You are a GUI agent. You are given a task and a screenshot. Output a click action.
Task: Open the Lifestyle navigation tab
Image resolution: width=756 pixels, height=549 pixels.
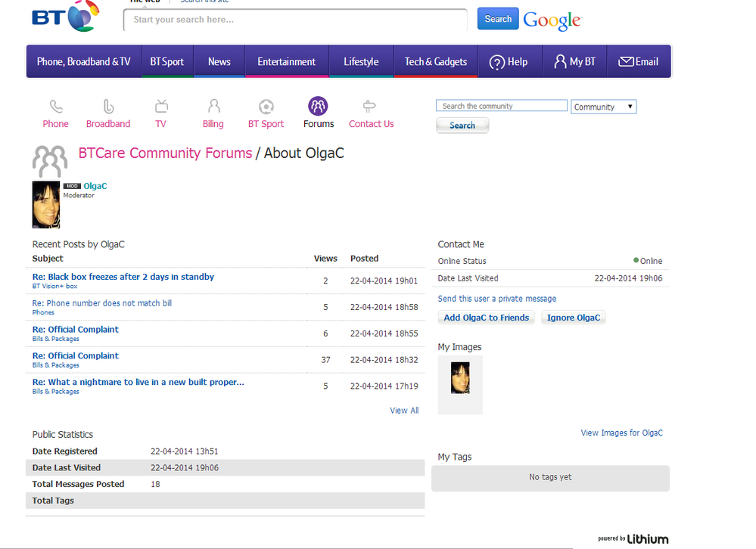tap(361, 62)
